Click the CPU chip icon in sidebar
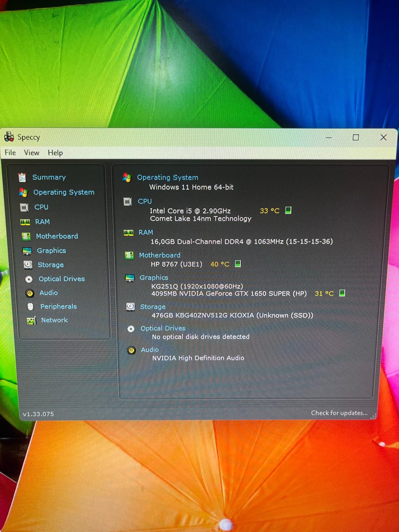This screenshot has height=532, width=399. pyautogui.click(x=25, y=207)
